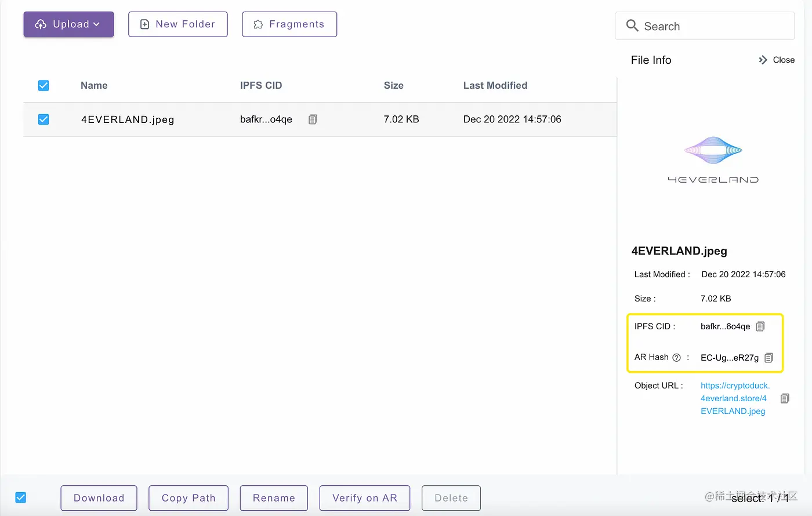Close the File Info panel
This screenshot has width=812, height=516.
777,60
